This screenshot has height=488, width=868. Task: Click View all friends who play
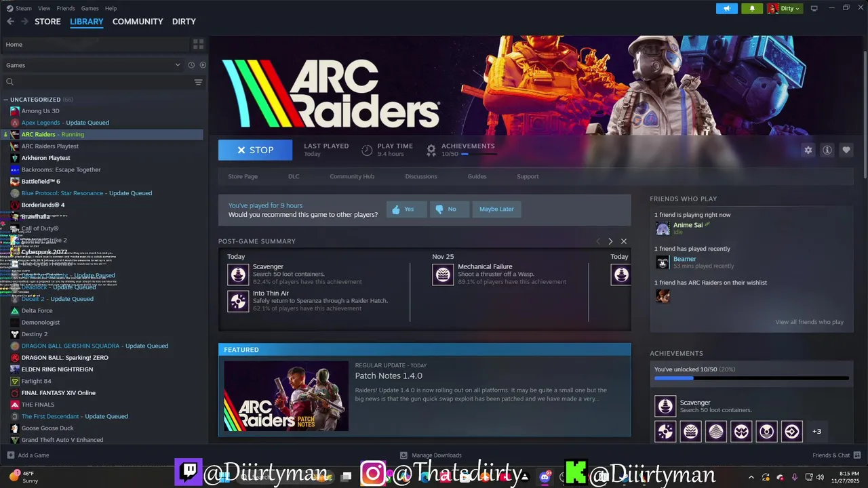(809, 322)
